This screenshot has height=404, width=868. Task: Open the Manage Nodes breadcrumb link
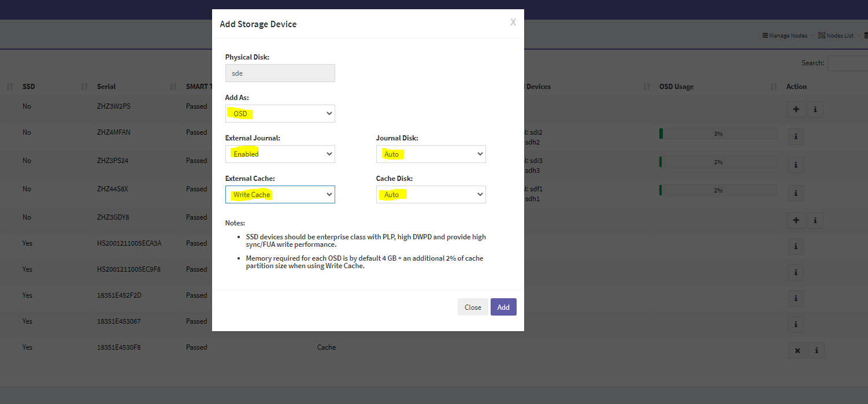click(x=785, y=35)
